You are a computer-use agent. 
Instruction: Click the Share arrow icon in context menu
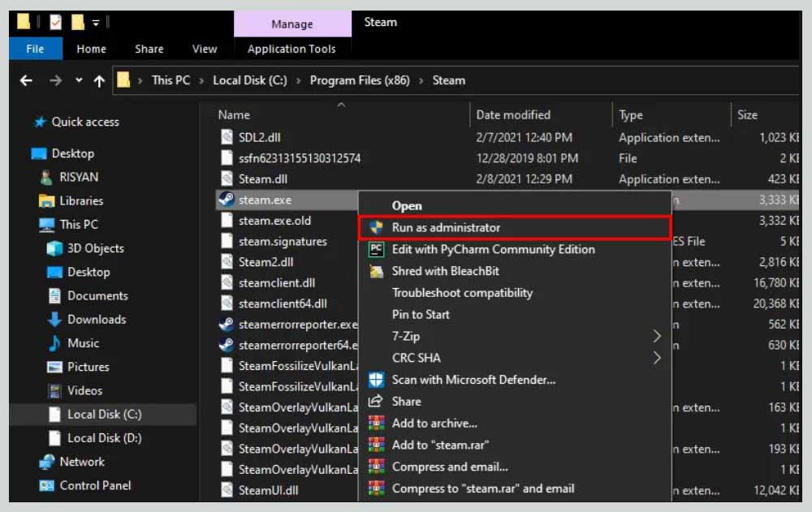(376, 401)
